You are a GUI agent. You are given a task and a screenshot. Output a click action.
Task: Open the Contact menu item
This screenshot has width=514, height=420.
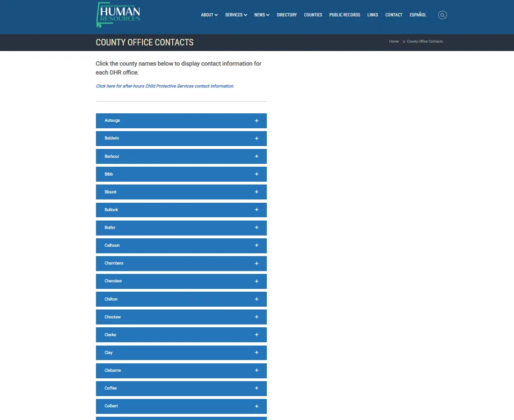(394, 15)
